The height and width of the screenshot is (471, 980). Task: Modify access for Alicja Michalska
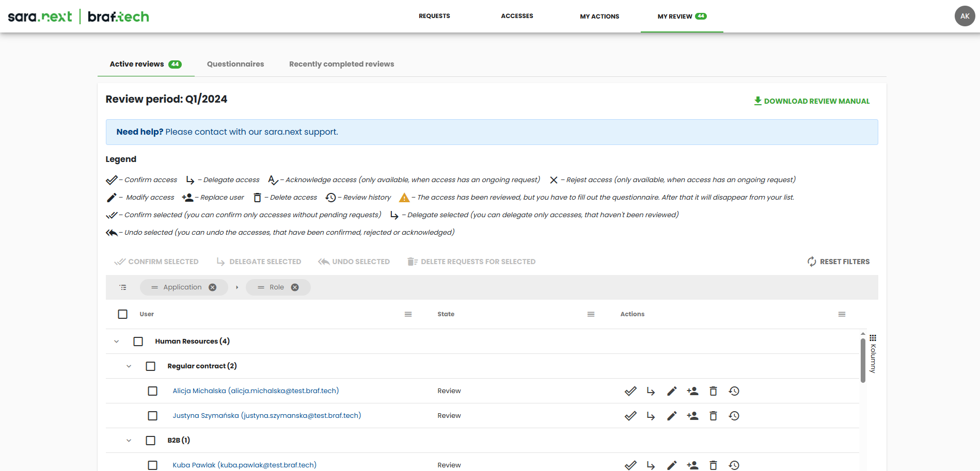671,391
